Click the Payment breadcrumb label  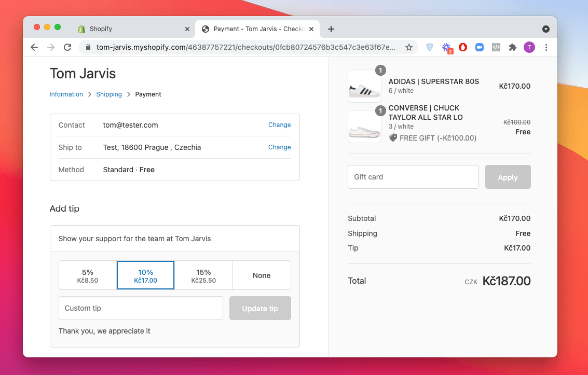pos(148,94)
